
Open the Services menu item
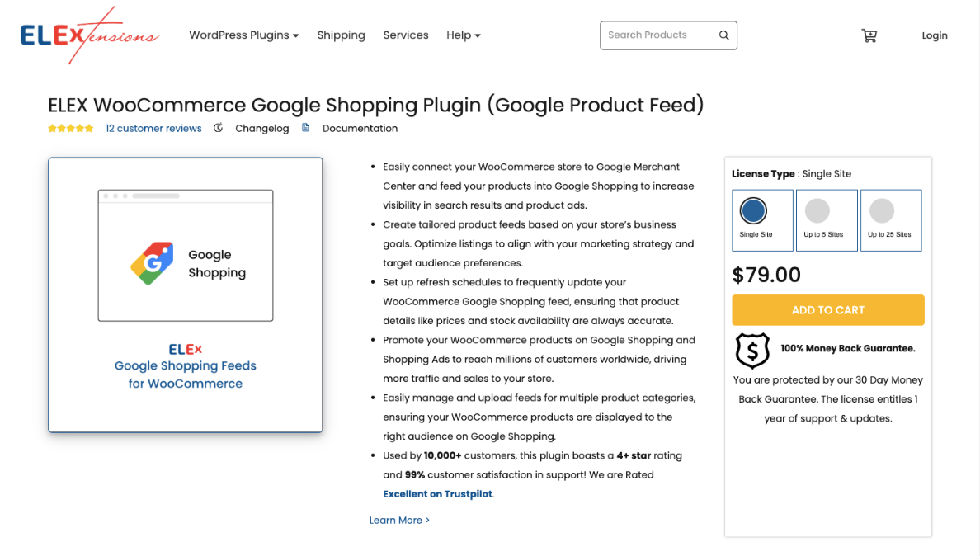405,35
